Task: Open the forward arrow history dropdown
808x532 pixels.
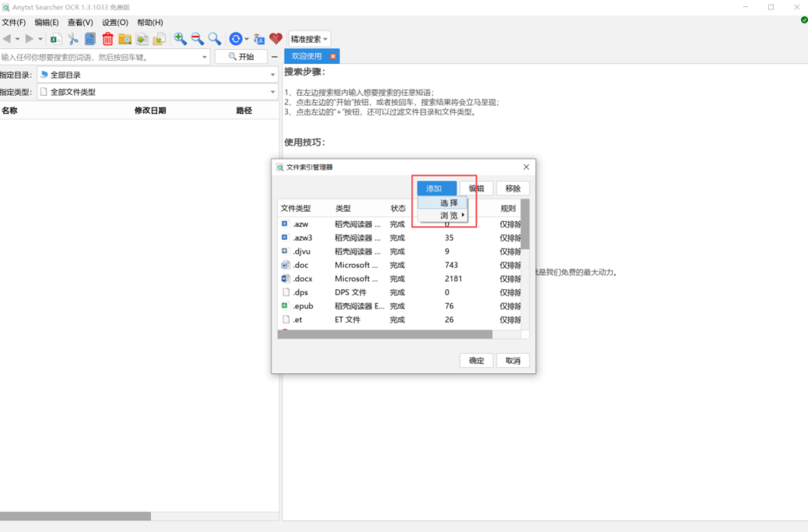Action: click(x=40, y=39)
